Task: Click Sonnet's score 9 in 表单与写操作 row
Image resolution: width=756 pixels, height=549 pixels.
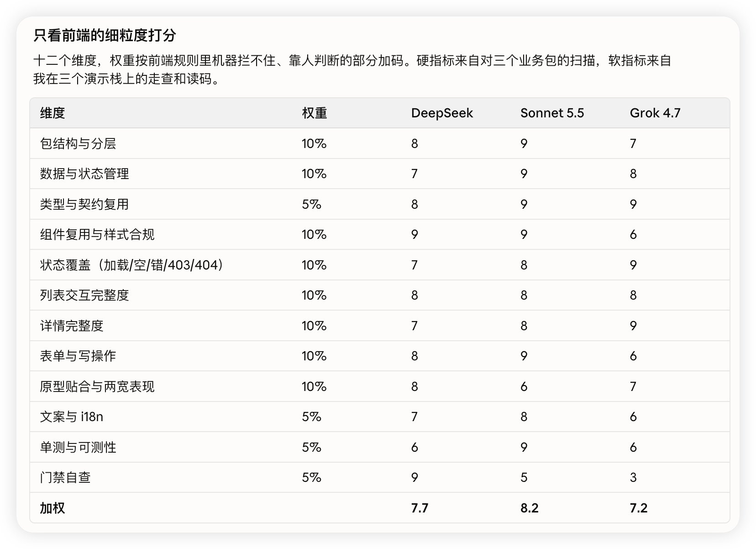Action: [x=524, y=356]
